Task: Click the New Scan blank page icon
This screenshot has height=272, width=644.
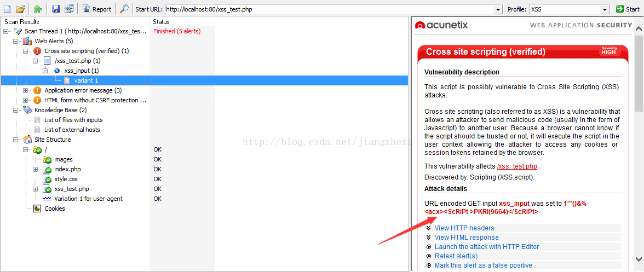Action: [x=8, y=9]
